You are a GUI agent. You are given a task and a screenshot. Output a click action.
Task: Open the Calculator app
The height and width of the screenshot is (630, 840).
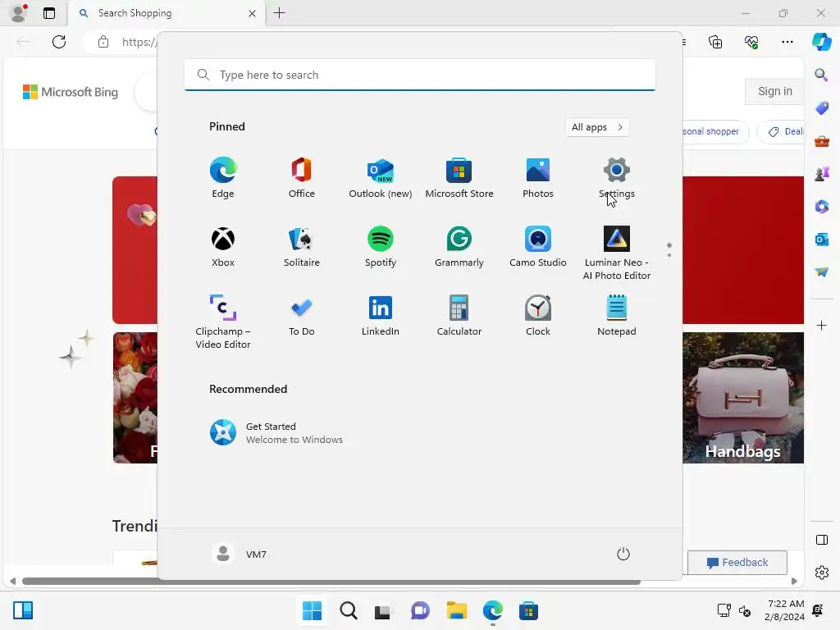459,316
